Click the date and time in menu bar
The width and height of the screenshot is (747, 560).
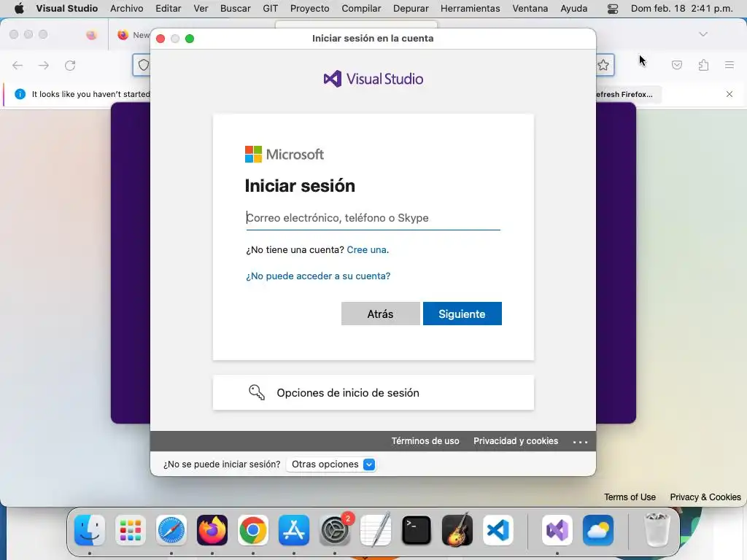tap(682, 8)
